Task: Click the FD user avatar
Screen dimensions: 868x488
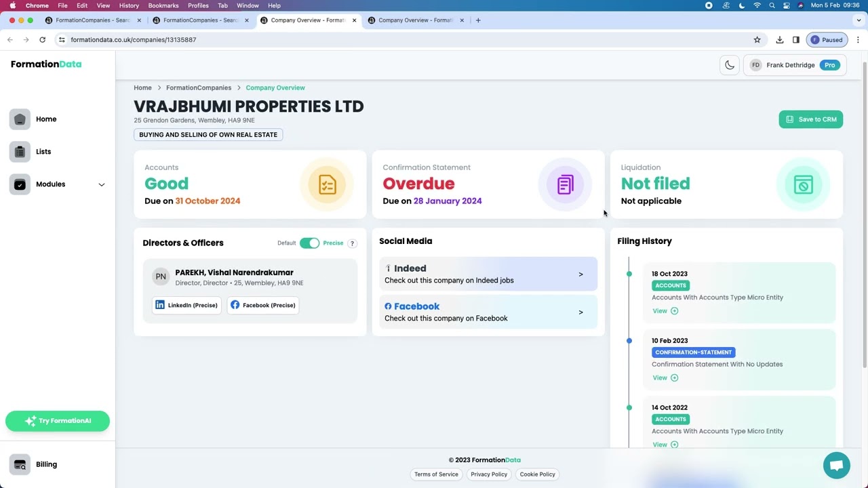Action: pos(755,65)
